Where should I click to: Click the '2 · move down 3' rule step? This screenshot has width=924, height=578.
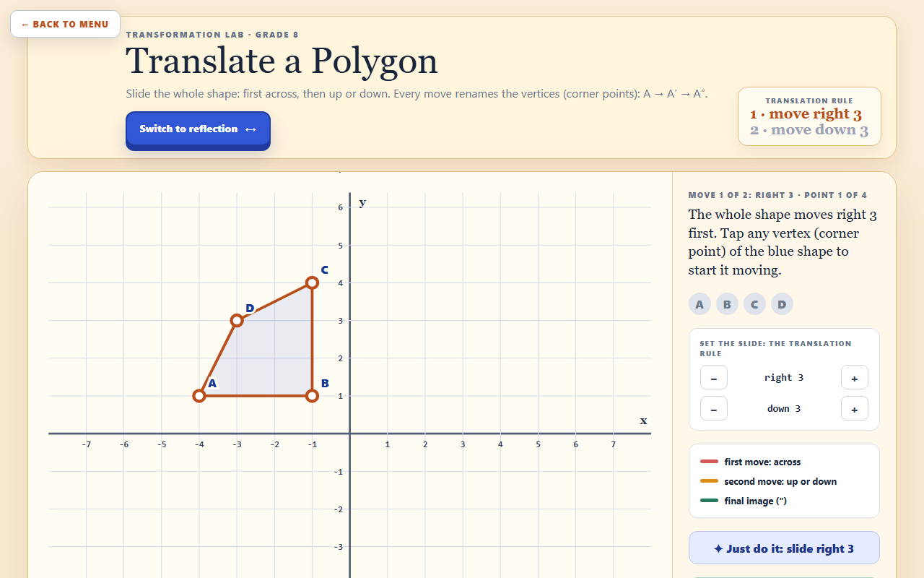809,131
